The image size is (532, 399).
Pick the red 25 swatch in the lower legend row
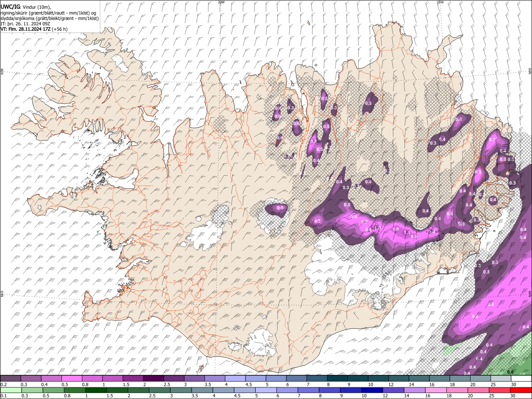500,390
